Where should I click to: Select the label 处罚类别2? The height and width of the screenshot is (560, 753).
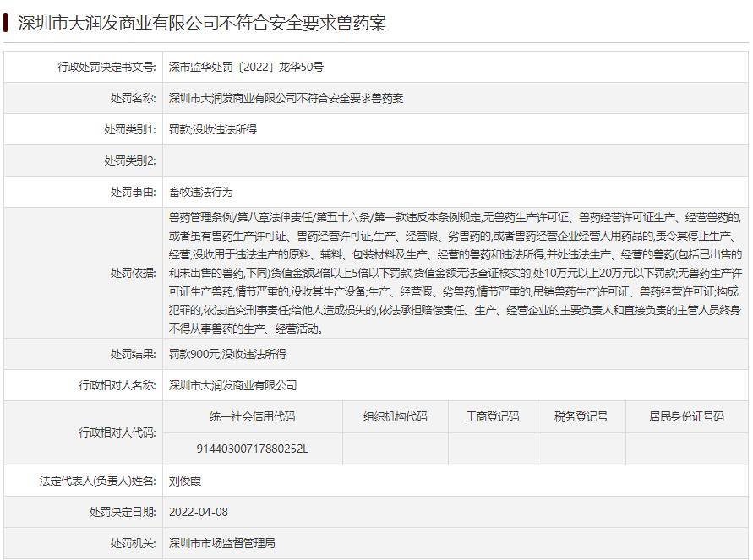(130, 160)
